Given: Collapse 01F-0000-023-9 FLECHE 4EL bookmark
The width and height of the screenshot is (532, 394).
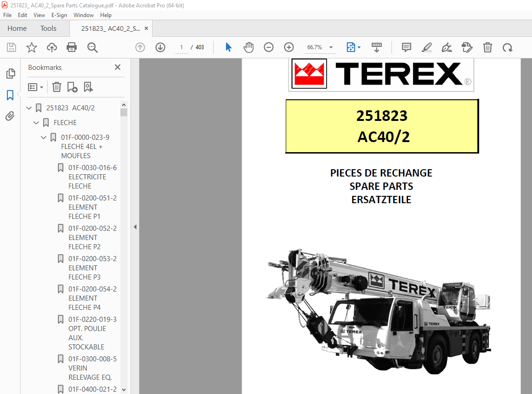Looking at the screenshot, I should click(x=44, y=137).
